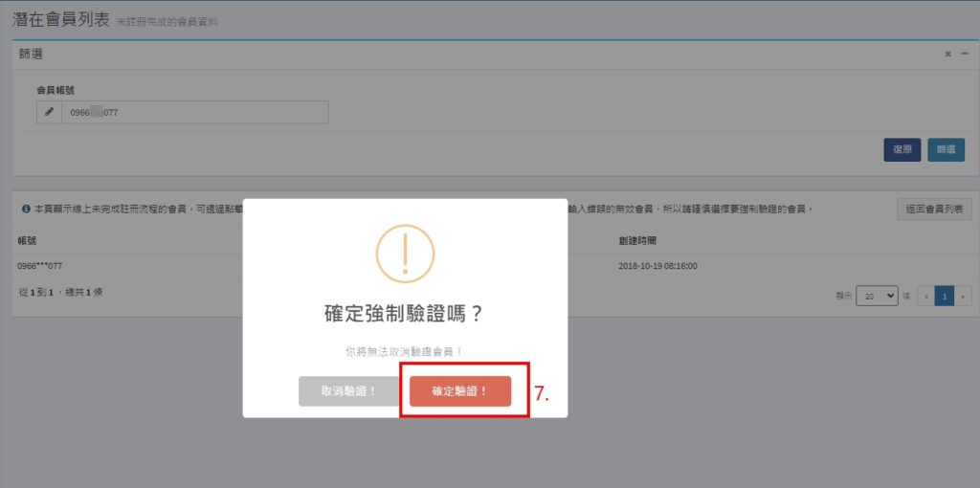Click the blue info icon in notice
Screen dimensions: 980x488
[x=25, y=209]
